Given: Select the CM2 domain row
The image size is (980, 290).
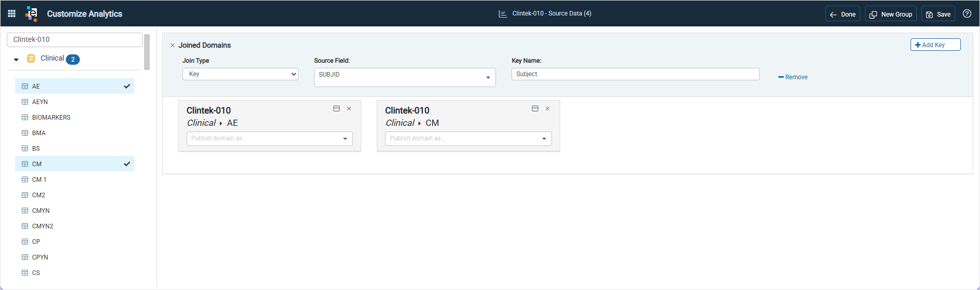Looking at the screenshot, I should click(75, 195).
